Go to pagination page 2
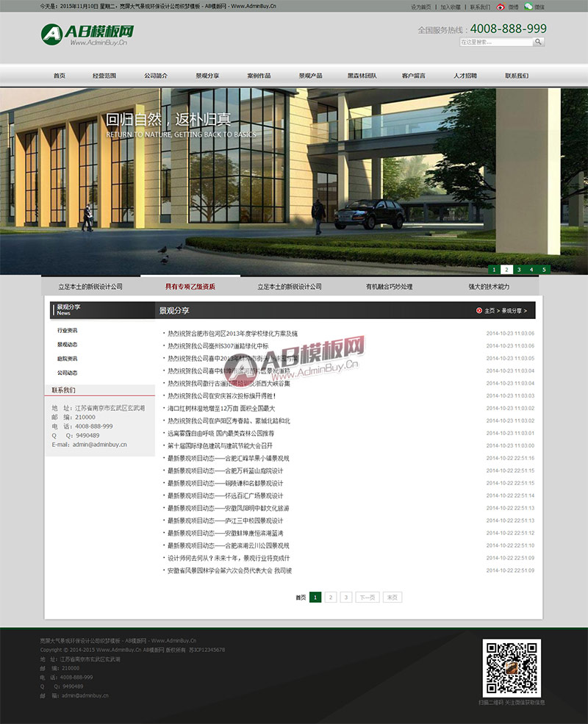 [331, 598]
